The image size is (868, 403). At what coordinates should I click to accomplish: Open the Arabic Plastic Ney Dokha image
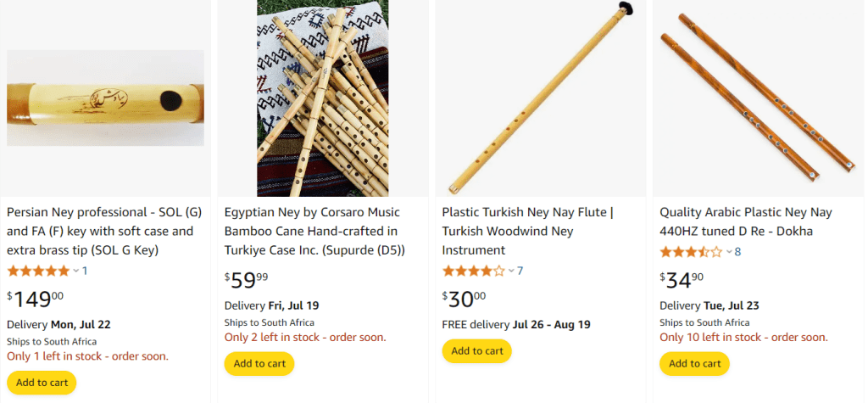[757, 98]
